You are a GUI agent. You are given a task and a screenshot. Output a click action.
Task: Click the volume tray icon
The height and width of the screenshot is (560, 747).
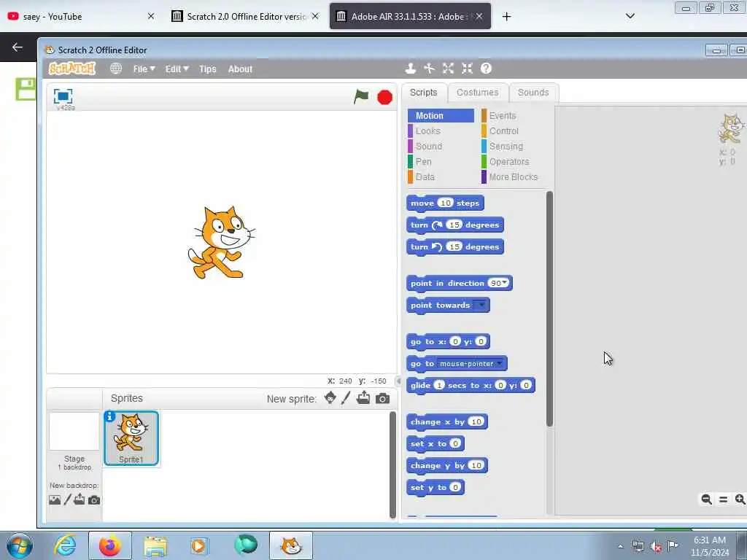pos(656,547)
